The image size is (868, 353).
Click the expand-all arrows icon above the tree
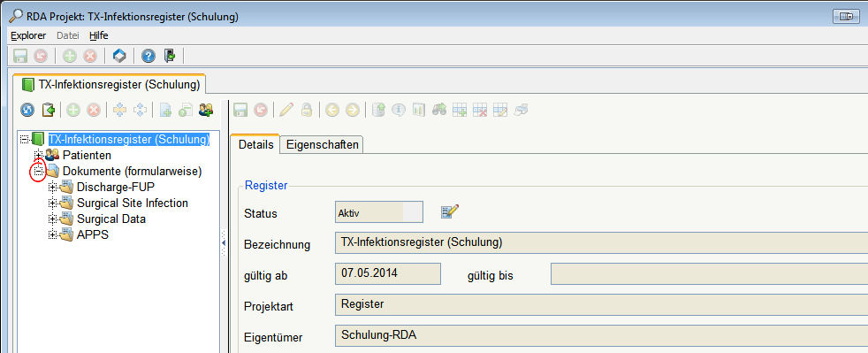(x=140, y=111)
